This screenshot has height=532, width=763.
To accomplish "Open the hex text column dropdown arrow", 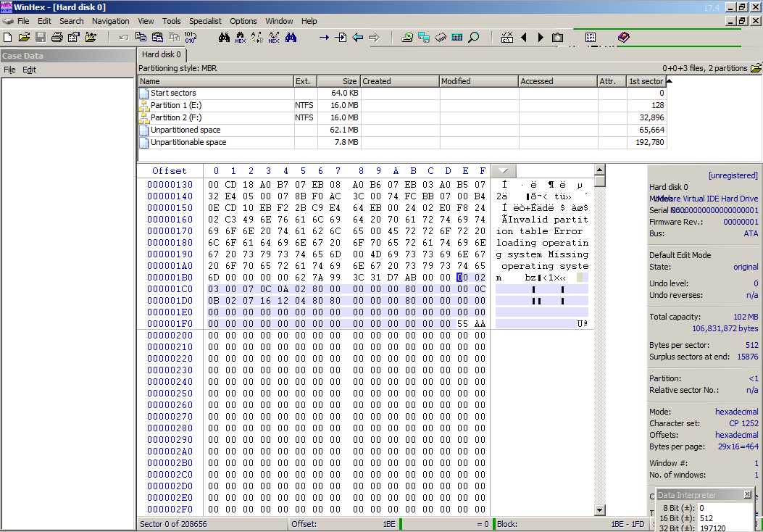I will 504,171.
